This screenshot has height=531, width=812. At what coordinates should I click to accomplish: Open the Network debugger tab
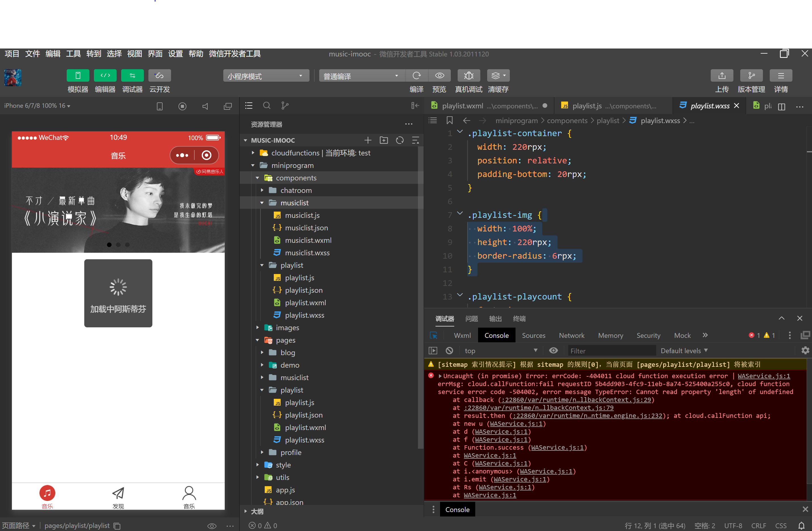click(571, 335)
